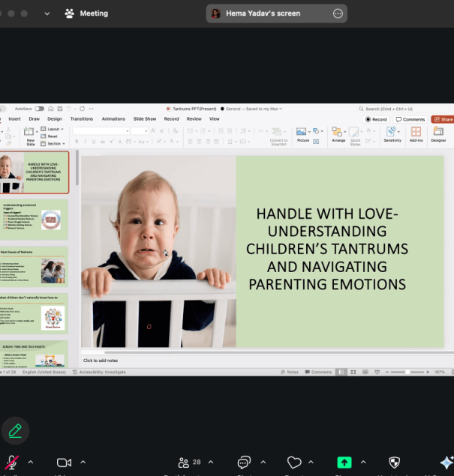Select the second slide thumbnail about emotional triggers
The width and height of the screenshot is (454, 476).
click(x=35, y=219)
